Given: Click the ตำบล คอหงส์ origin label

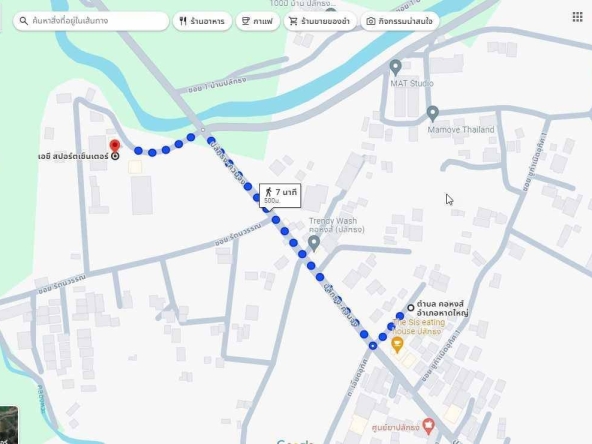Looking at the screenshot, I should pos(442,308).
